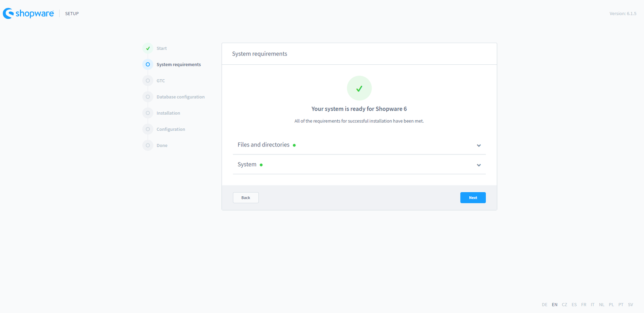Image resolution: width=644 pixels, height=313 pixels.
Task: Click the green status dot beside System
Action: click(x=261, y=165)
